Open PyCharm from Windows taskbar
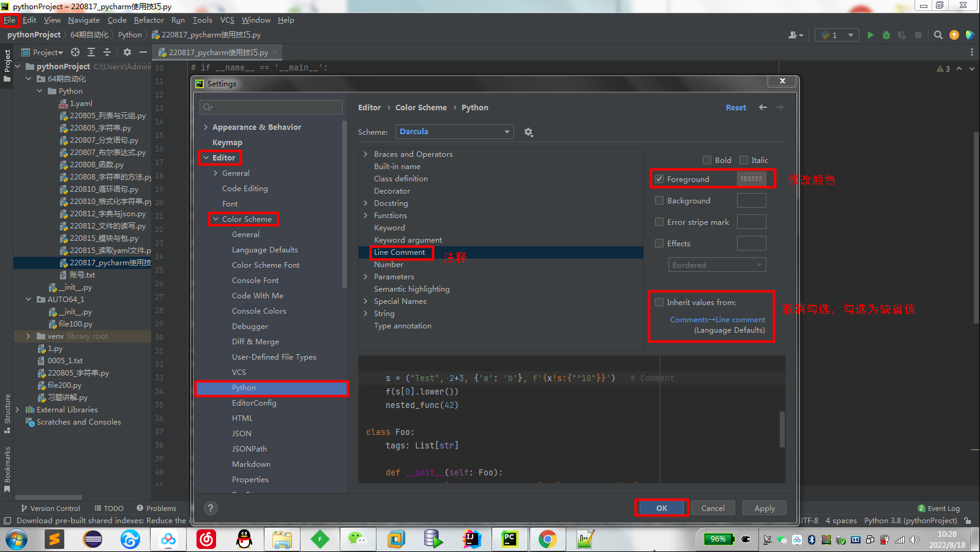Viewport: 980px width, 552px height. click(x=509, y=539)
